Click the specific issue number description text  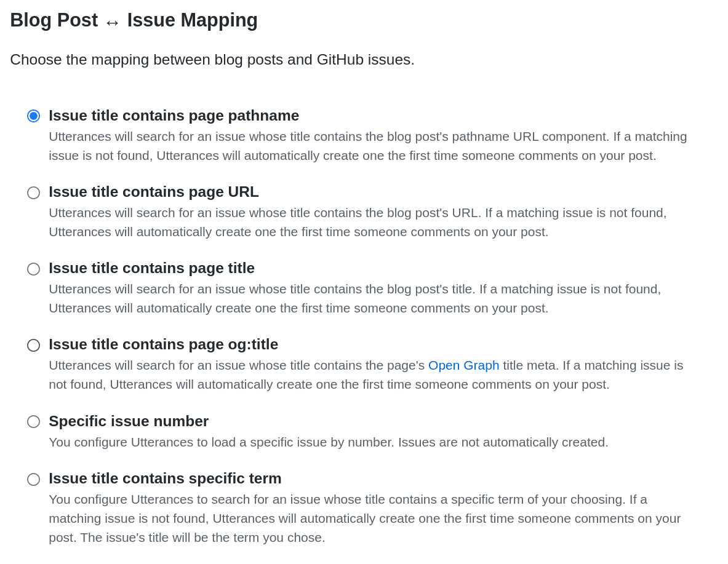[328, 442]
